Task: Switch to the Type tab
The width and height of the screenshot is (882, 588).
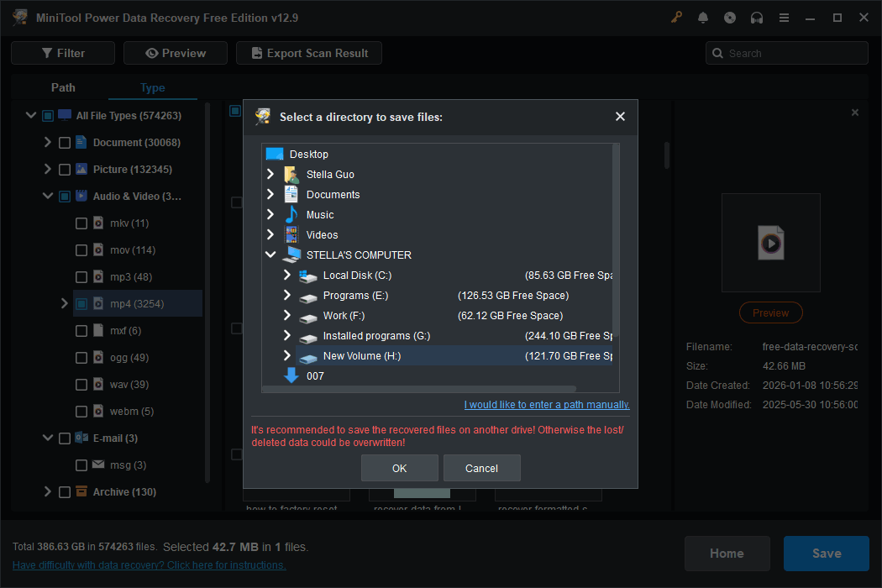Action: click(152, 87)
